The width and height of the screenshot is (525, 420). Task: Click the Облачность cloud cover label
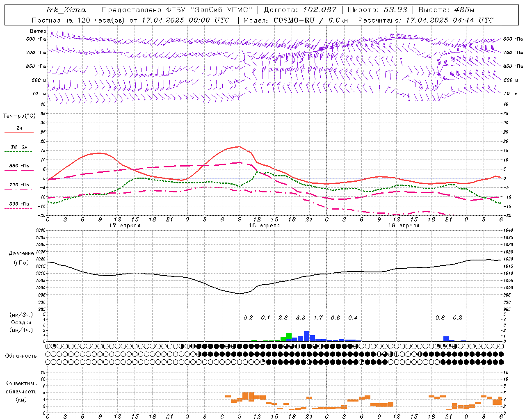[21, 356]
